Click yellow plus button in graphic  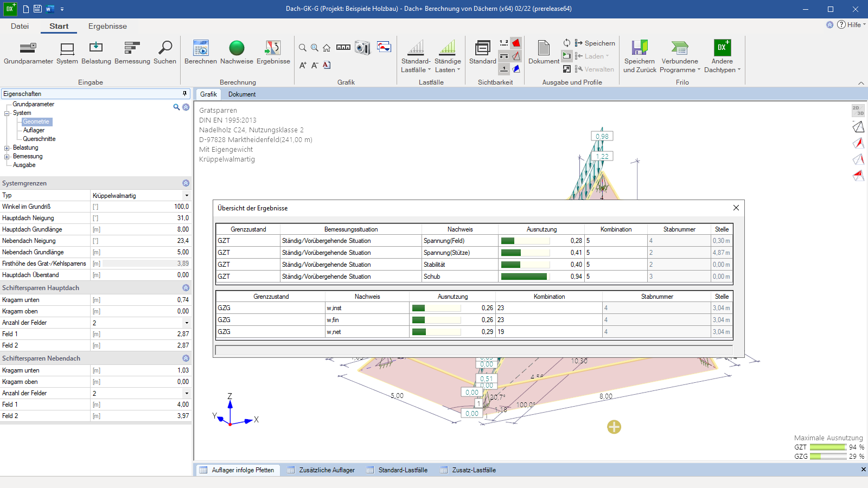(x=614, y=427)
